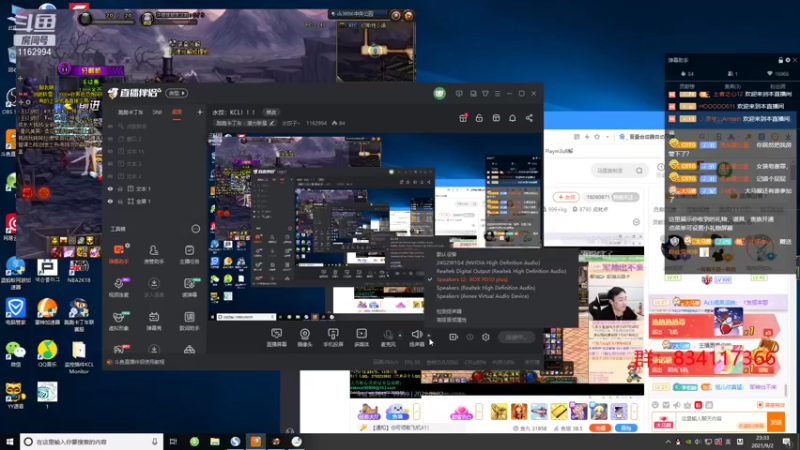Select the DNF scene tab
The width and height of the screenshot is (800, 450).
[x=157, y=112]
